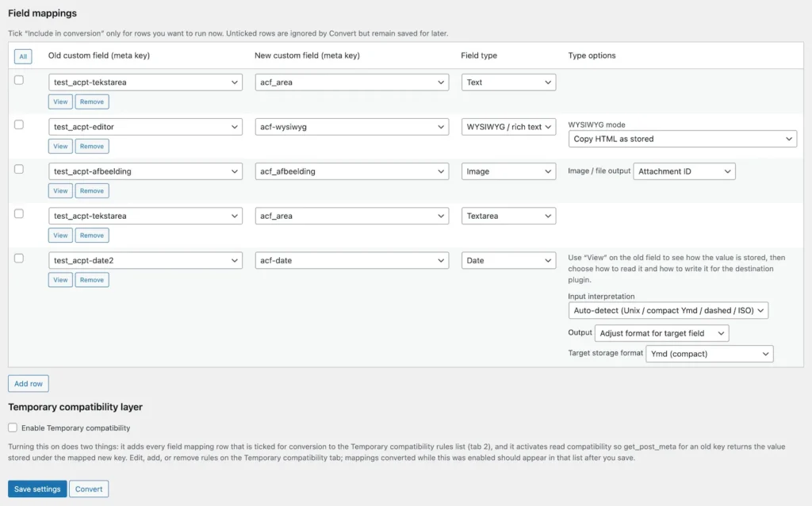Click the Add row button
812x506 pixels.
click(x=29, y=384)
